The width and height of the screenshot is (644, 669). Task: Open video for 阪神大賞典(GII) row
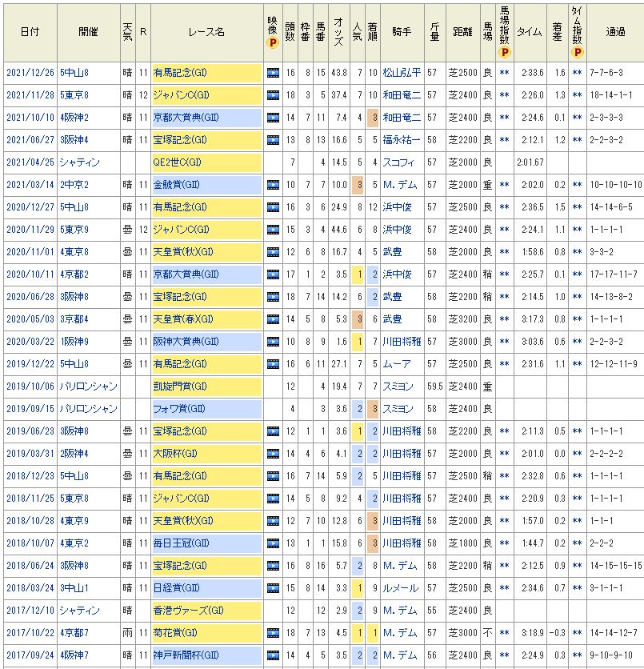pyautogui.click(x=274, y=341)
